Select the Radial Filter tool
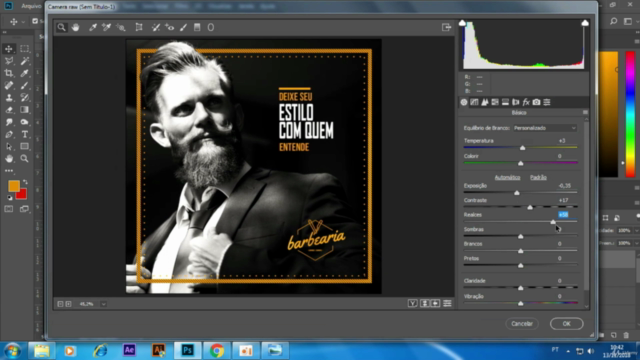This screenshot has width=640, height=360. (x=211, y=27)
